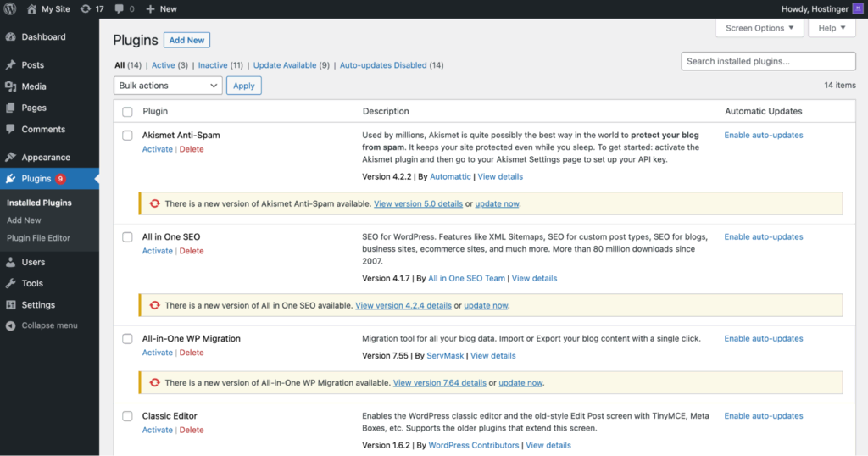
Task: Click the WordPress logo in admin bar
Action: [x=10, y=8]
